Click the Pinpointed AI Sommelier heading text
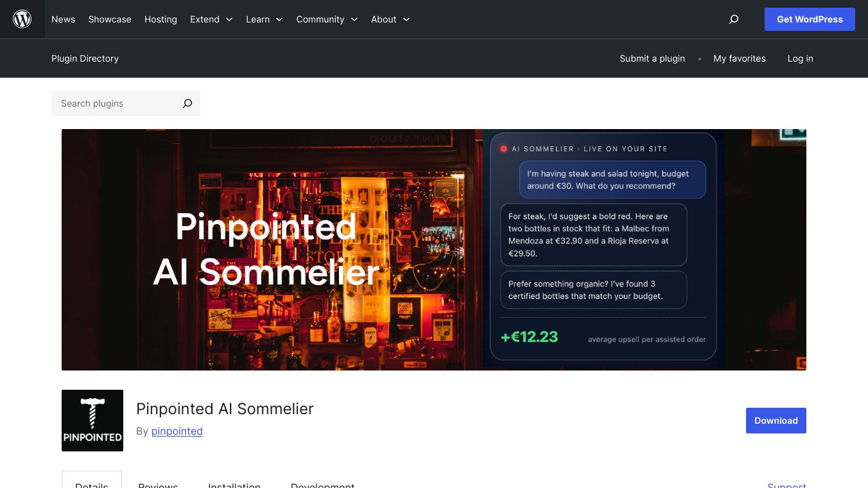This screenshot has height=488, width=868. click(x=225, y=409)
